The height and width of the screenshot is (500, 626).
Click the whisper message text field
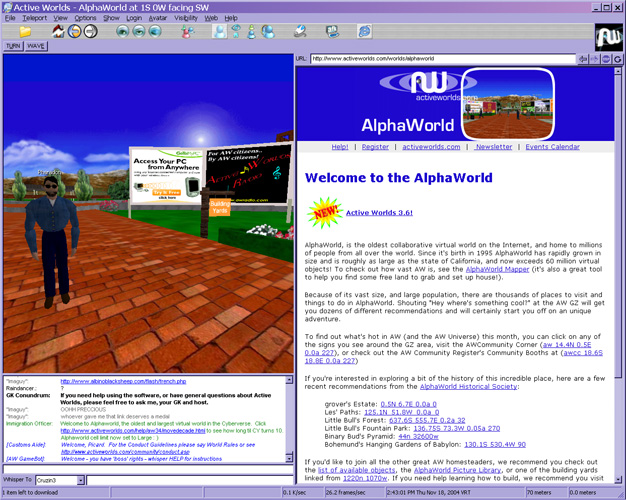(190, 480)
